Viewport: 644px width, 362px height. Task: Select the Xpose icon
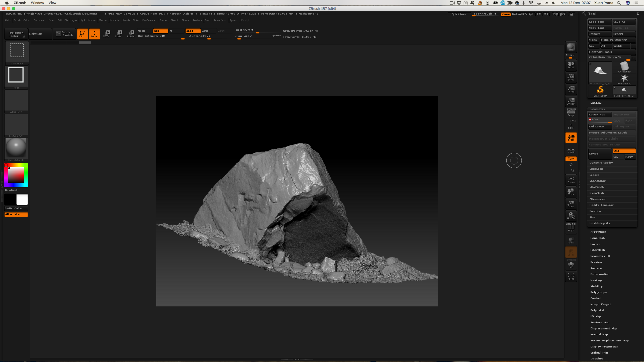pyautogui.click(x=571, y=276)
